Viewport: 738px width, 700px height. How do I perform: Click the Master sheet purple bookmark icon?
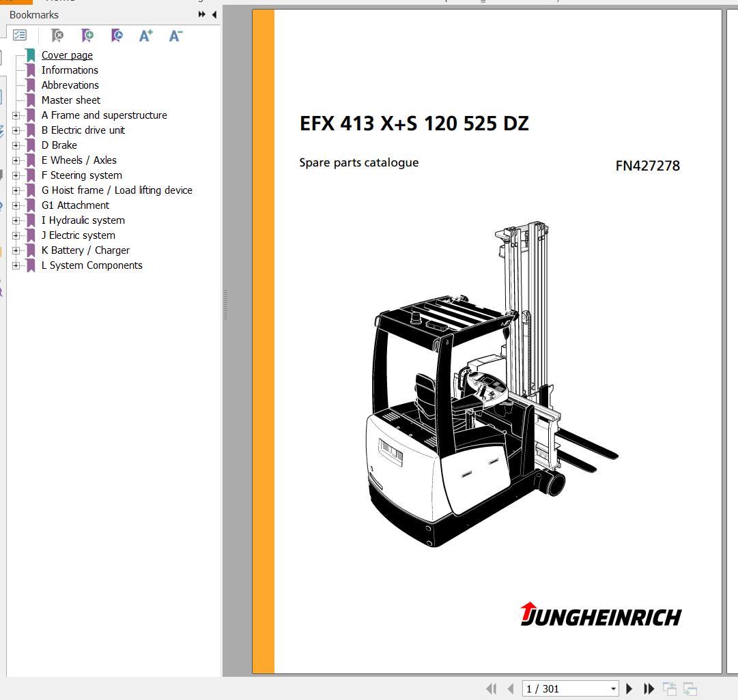pyautogui.click(x=31, y=100)
